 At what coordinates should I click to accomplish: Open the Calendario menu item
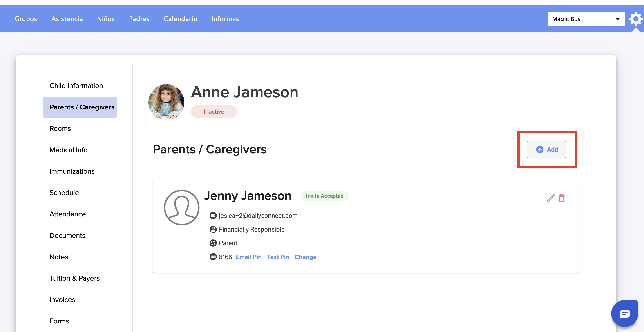(180, 19)
